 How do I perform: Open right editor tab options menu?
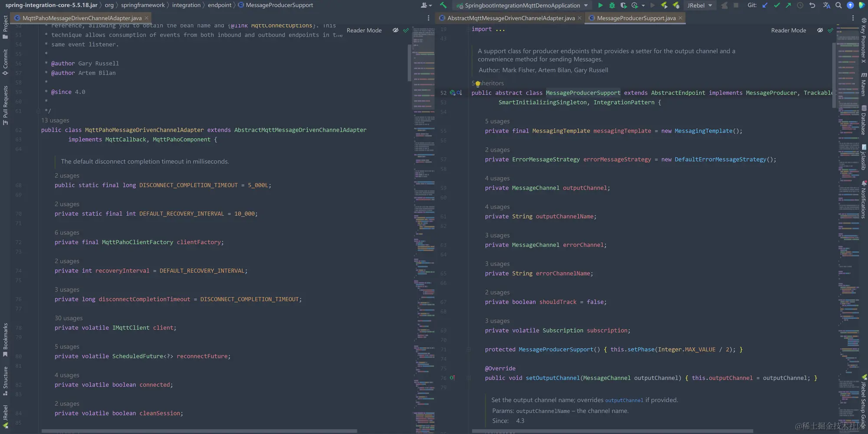[x=853, y=18]
